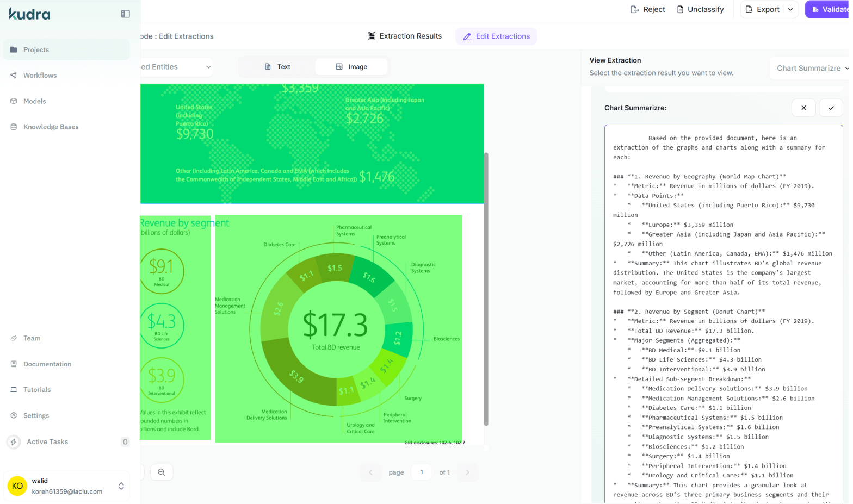Click the document viewer vertical scrollbar
The height and width of the screenshot is (504, 853).
pyautogui.click(x=486, y=288)
